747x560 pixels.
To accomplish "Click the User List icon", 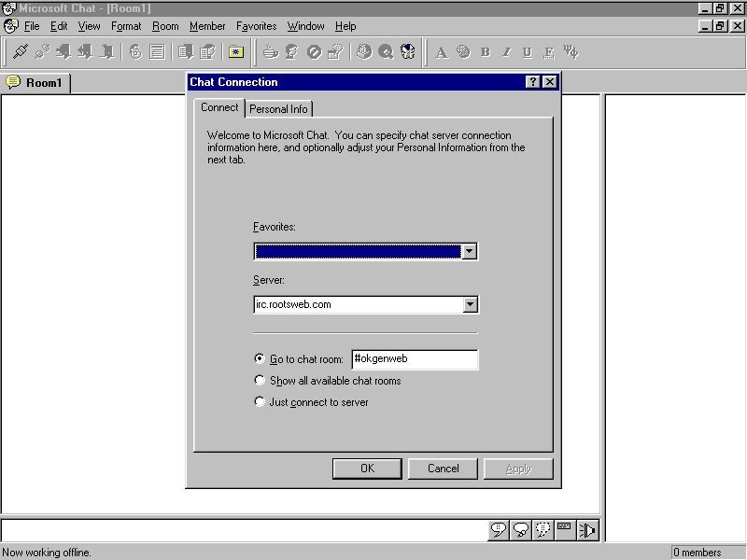I will (x=207, y=51).
